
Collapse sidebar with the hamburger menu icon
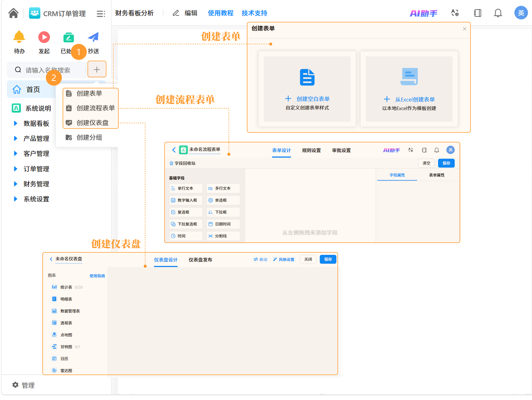click(x=101, y=14)
